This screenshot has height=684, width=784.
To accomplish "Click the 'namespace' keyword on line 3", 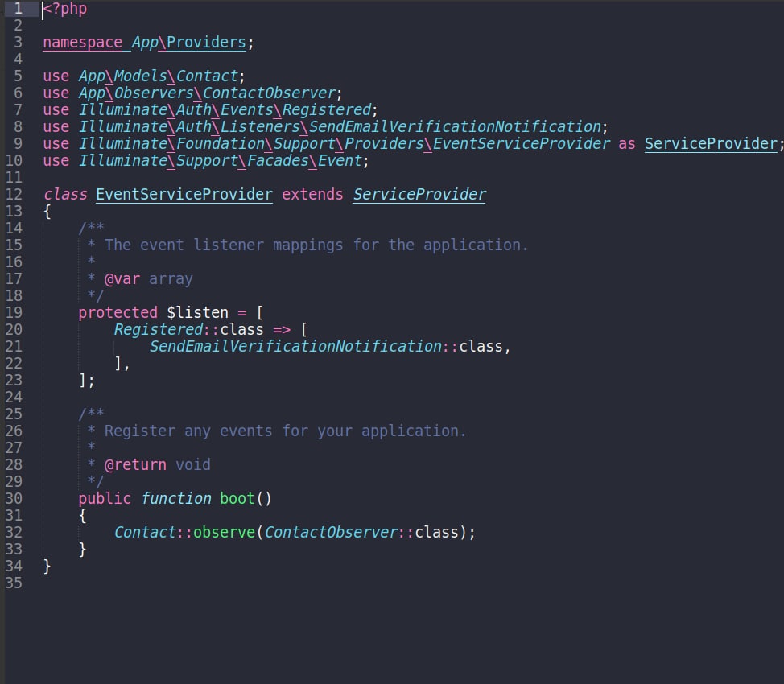I will [82, 43].
